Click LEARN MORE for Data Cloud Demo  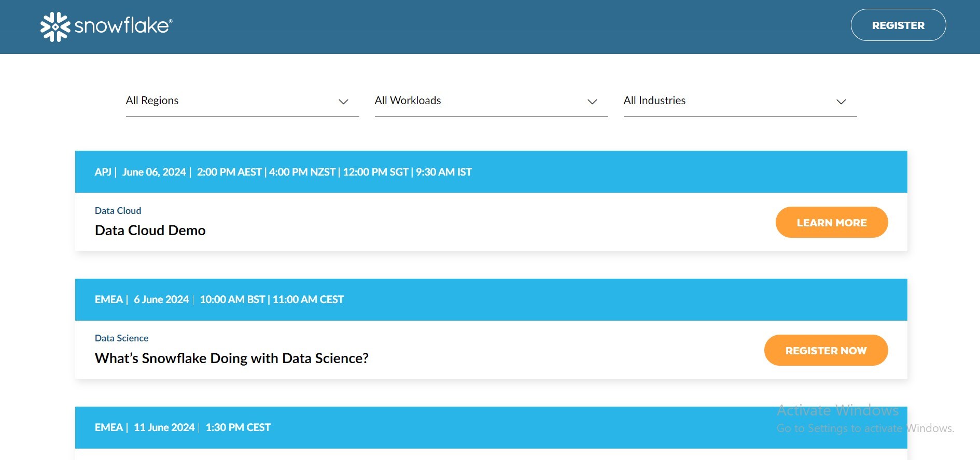coord(832,222)
